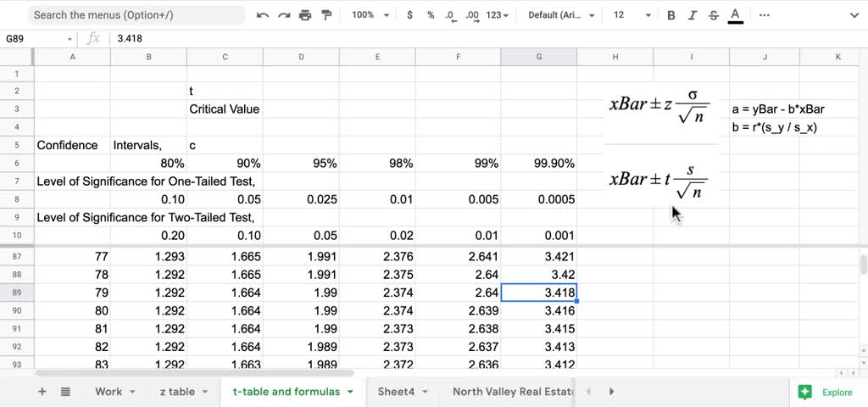Toggle Bold formatting
The image size is (868, 407).
[x=671, y=15]
